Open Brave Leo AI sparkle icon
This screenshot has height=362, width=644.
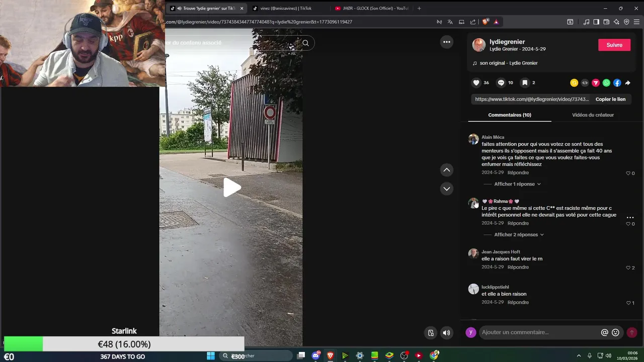[x=616, y=22]
